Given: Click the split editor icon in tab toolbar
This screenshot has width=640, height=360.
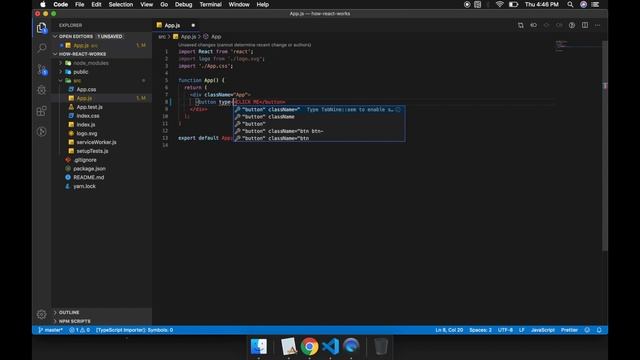Looking at the screenshot, I should (585, 25).
